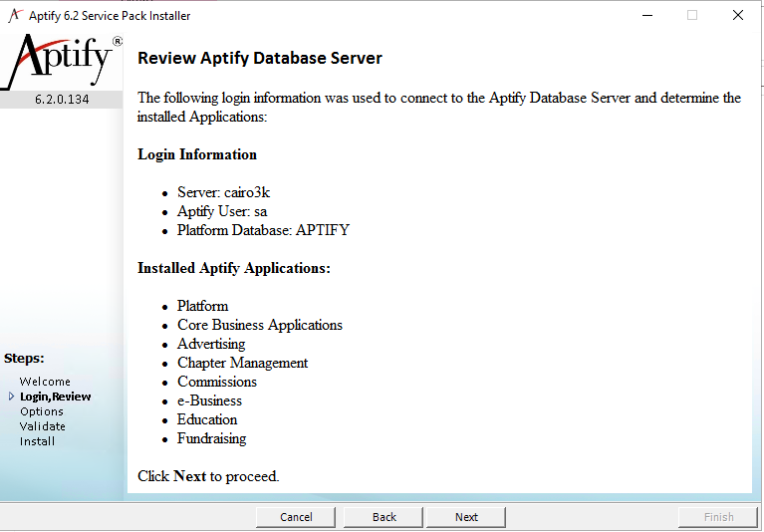Close the Service Pack Installer window
Viewport: 764px width, 532px height.
738,15
